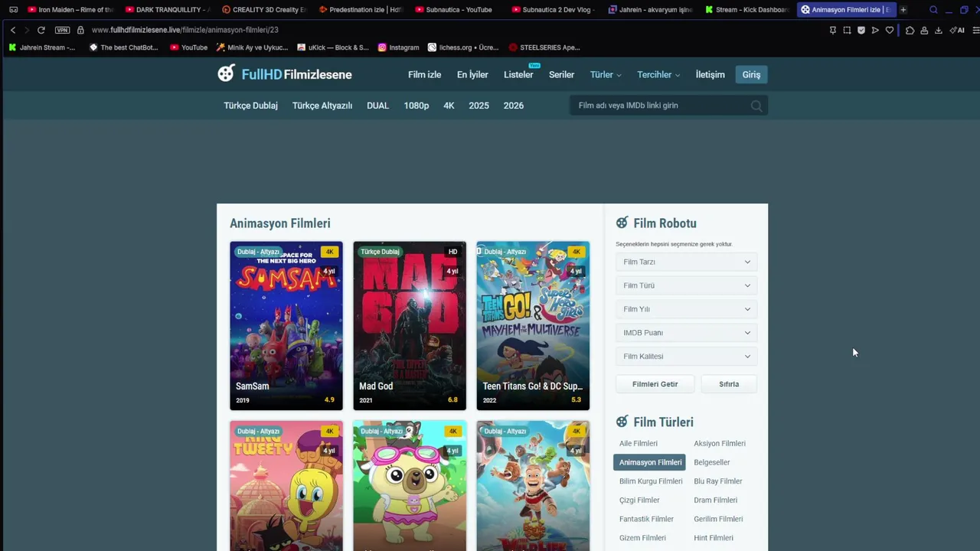Open the Listeler menu item
Screen dimensions: 980x551
[518, 74]
